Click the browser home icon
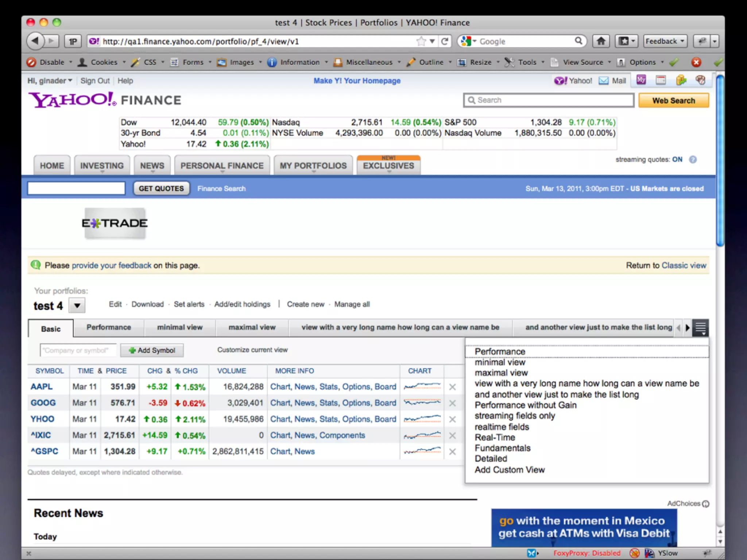The height and width of the screenshot is (560, 747). [601, 41]
